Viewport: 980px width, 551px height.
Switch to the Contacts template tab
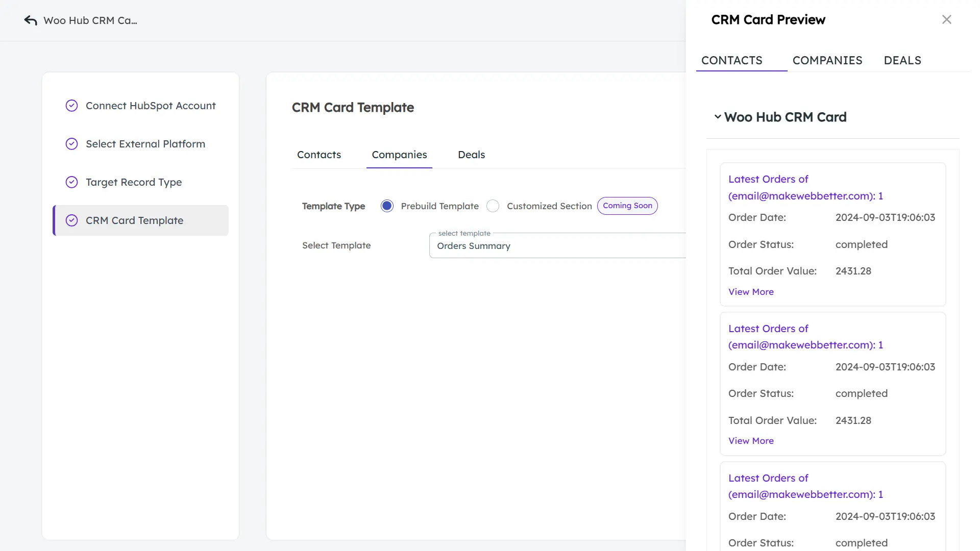(x=318, y=155)
